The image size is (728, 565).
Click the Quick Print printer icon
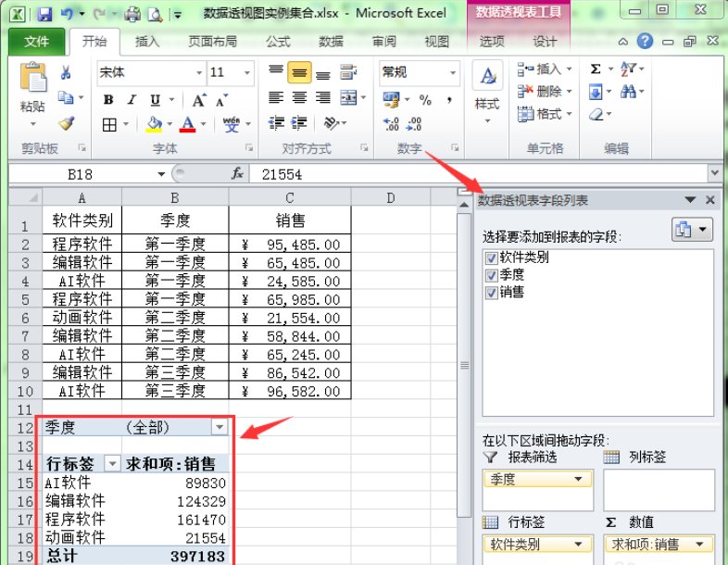(132, 15)
